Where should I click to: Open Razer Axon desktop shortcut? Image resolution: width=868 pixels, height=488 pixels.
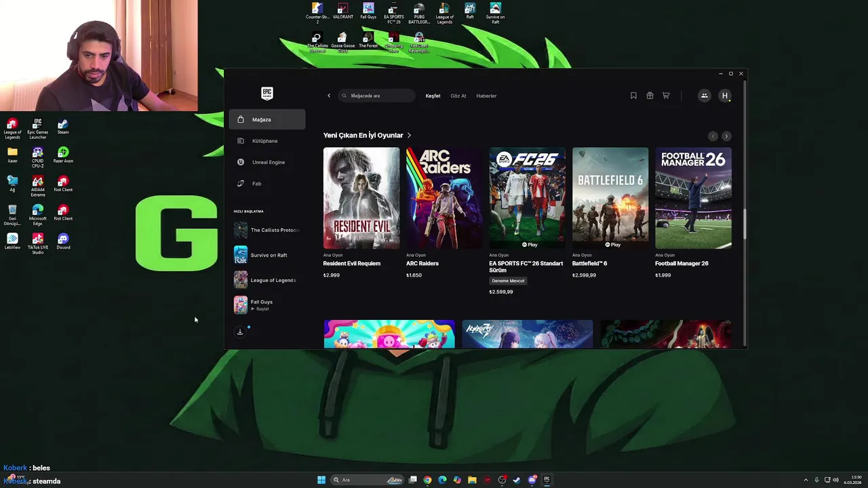(x=63, y=155)
